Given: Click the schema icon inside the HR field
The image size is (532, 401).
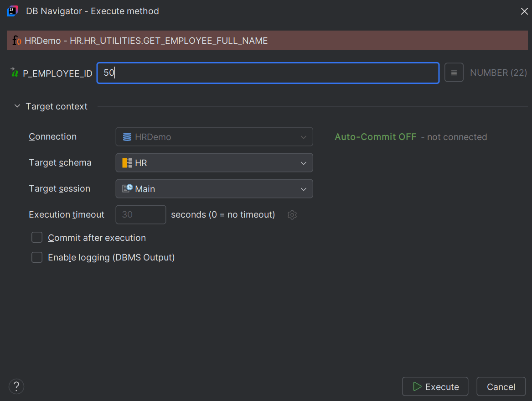Looking at the screenshot, I should [126, 162].
